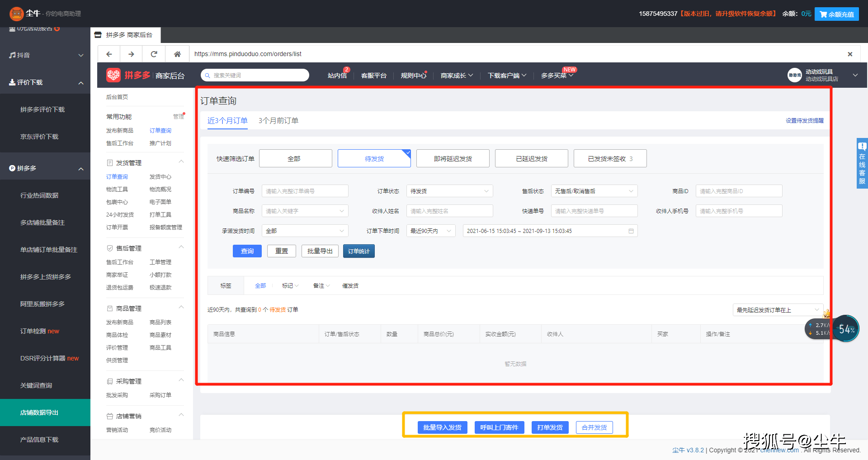868x460 pixels.
Task: Click the calendar icon in date range
Action: point(631,231)
